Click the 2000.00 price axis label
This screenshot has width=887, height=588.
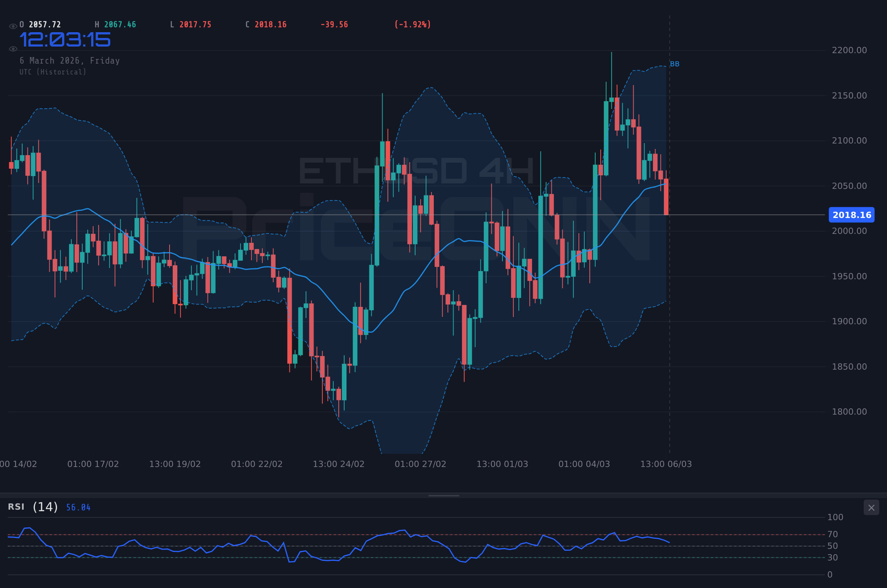(x=849, y=231)
